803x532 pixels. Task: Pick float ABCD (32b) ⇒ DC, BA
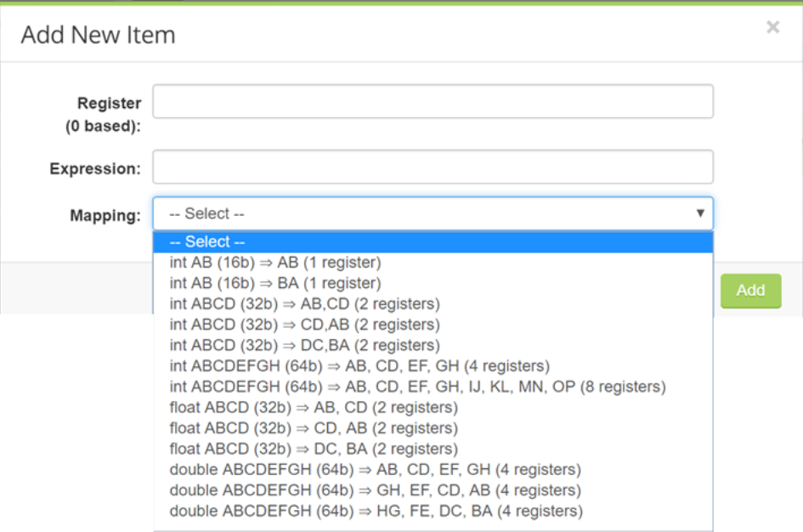coord(314,449)
